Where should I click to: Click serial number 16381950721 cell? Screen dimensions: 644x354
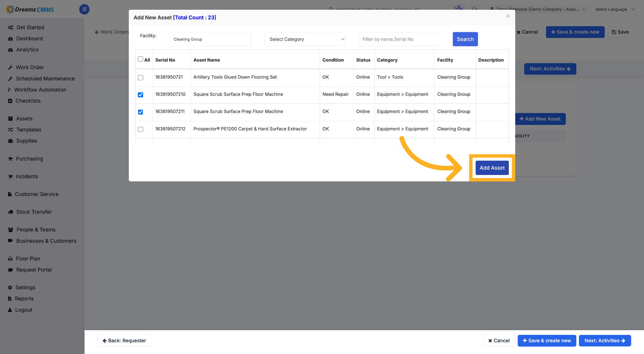pyautogui.click(x=169, y=77)
